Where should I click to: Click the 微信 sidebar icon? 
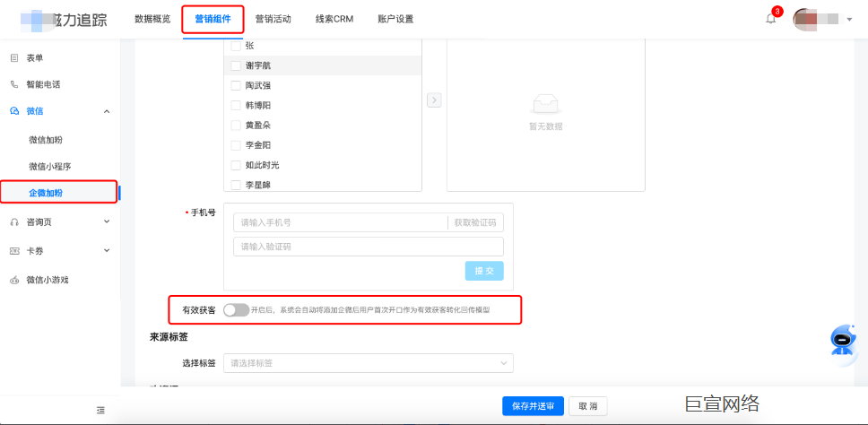click(14, 111)
